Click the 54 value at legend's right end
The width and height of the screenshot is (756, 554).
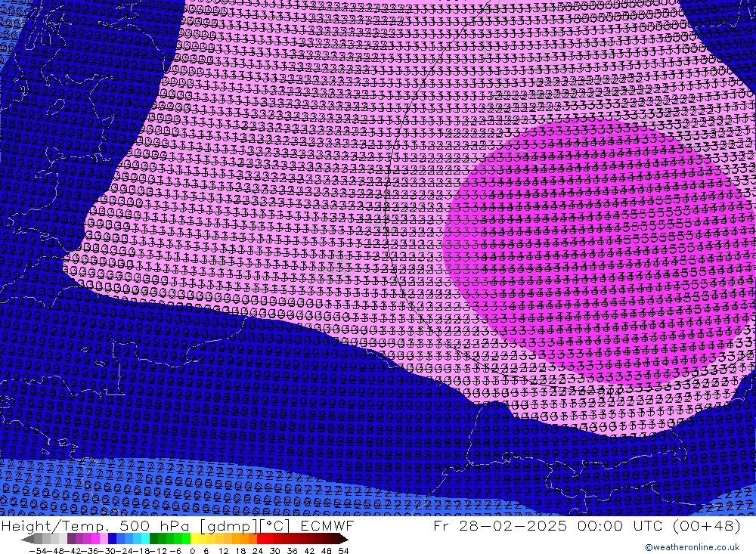pyautogui.click(x=343, y=550)
